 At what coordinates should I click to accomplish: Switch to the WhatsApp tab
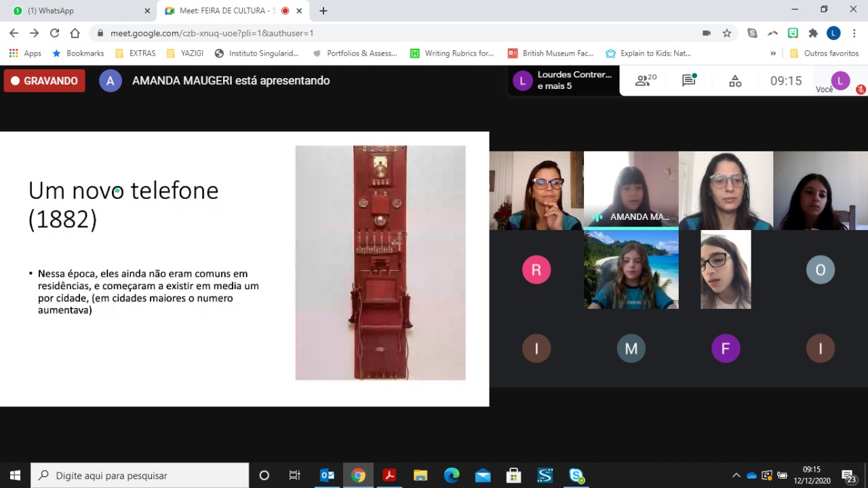pos(78,11)
